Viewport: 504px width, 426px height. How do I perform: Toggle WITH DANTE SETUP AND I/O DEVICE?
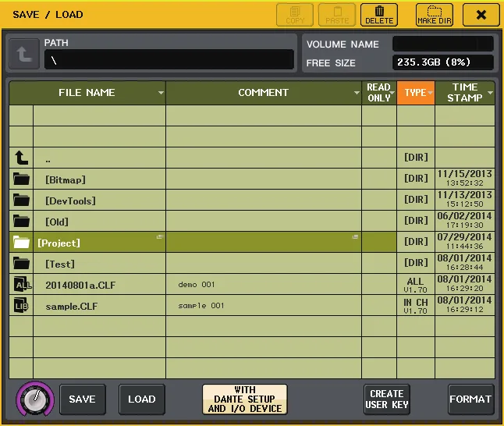point(245,399)
